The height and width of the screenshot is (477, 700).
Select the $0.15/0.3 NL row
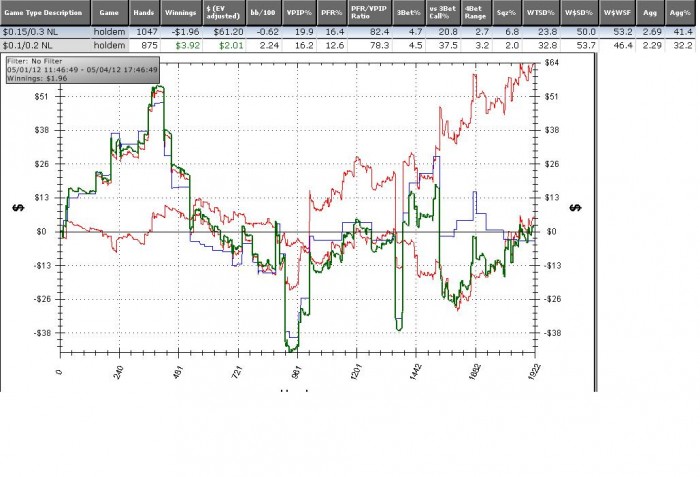point(348,32)
